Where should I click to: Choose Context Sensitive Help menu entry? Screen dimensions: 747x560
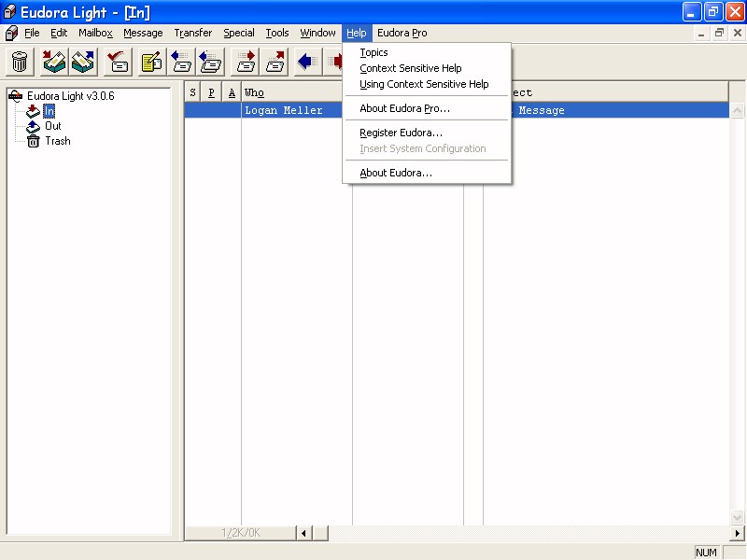427,68
